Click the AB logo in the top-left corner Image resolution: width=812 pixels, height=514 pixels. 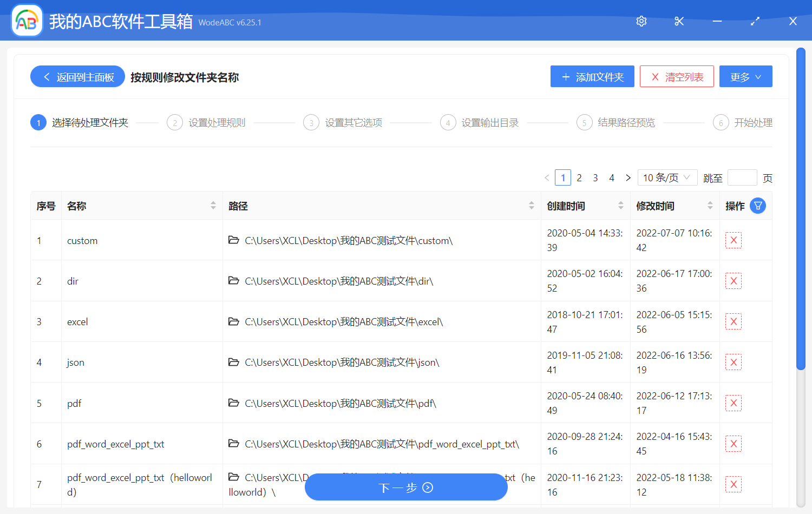27,21
